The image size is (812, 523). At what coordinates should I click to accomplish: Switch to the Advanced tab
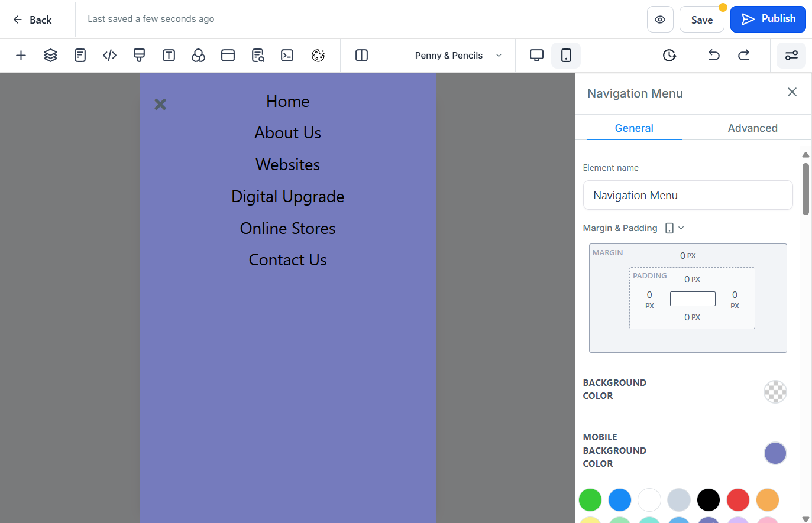point(752,128)
